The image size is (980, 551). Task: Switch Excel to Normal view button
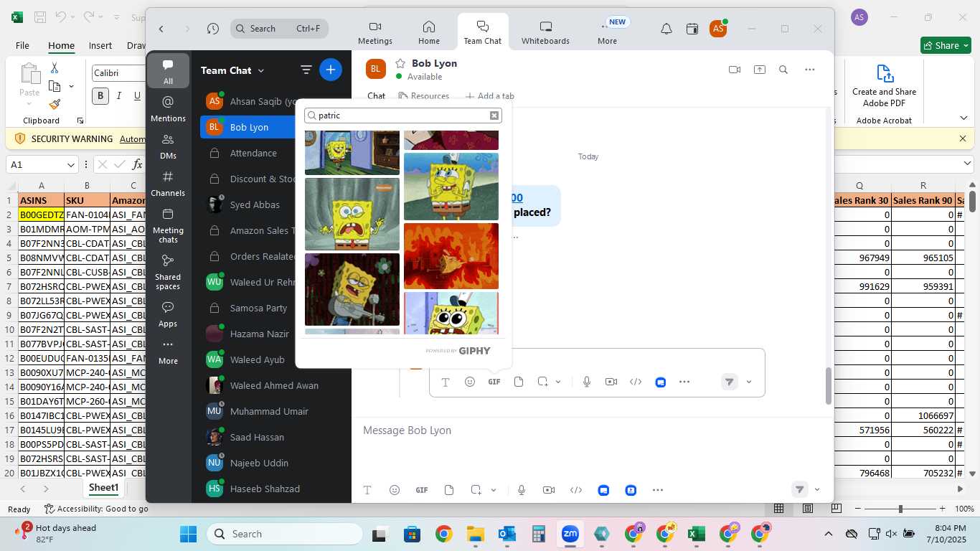click(x=778, y=509)
